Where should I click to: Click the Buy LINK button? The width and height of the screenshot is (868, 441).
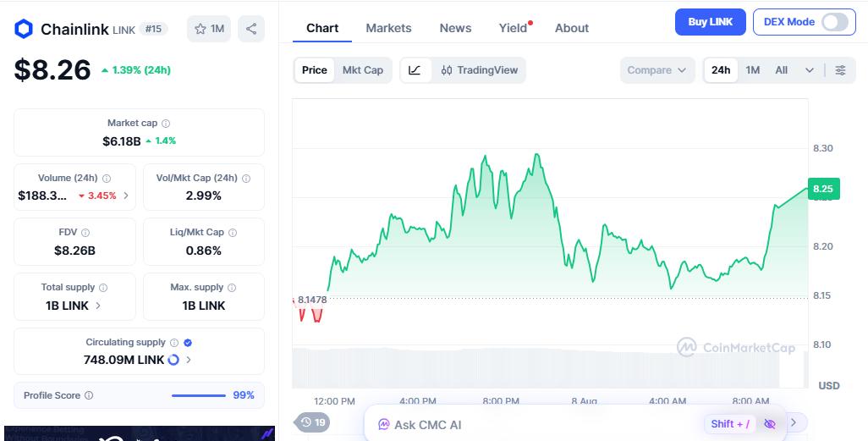[711, 22]
